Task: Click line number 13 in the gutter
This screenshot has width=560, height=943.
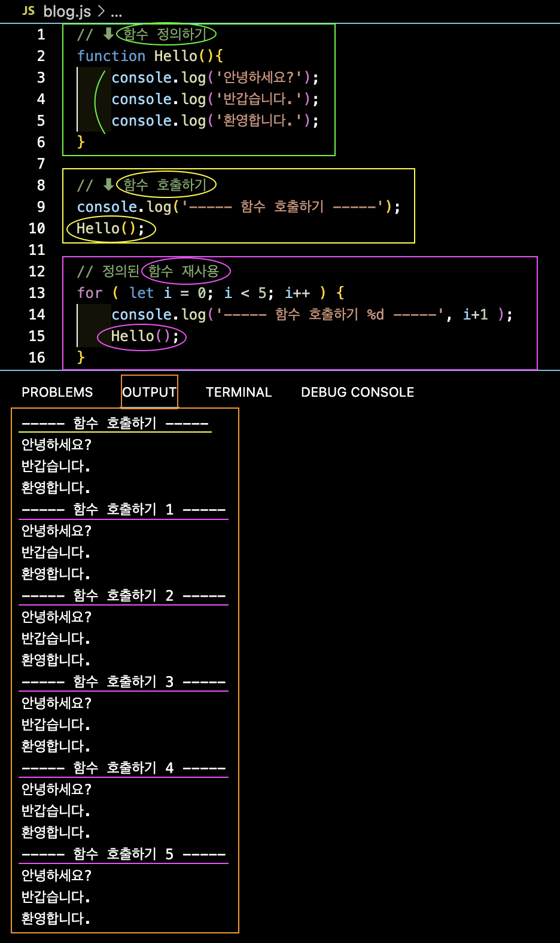Action: point(37,293)
